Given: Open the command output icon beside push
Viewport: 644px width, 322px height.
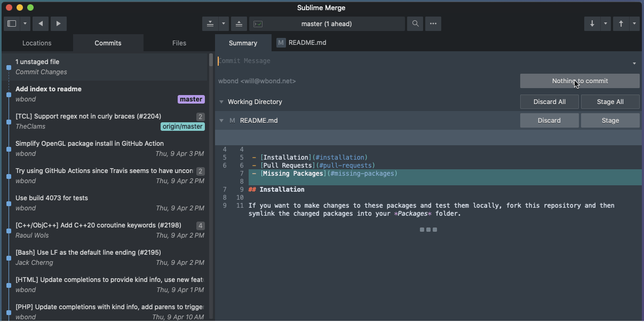Looking at the screenshot, I should click(258, 23).
